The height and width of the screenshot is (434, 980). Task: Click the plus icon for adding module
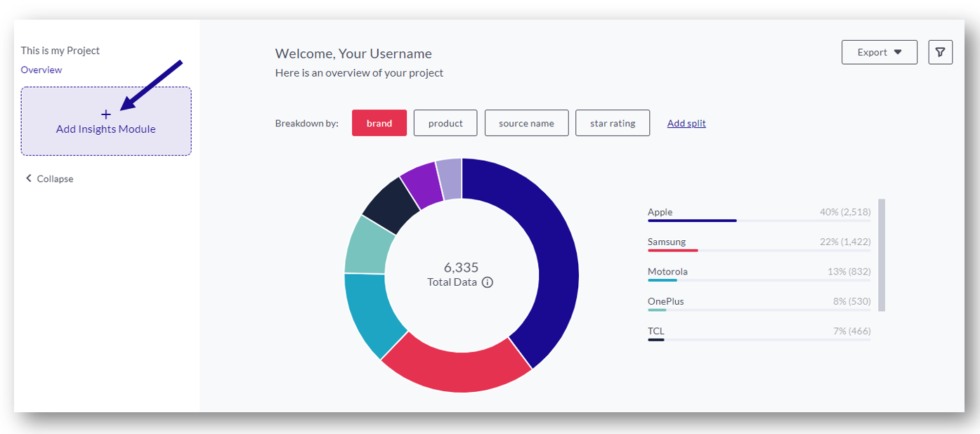tap(106, 114)
